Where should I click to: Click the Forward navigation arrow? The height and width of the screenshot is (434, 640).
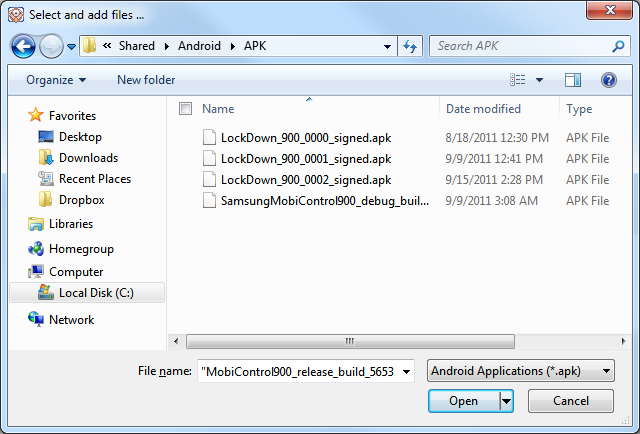[51, 46]
